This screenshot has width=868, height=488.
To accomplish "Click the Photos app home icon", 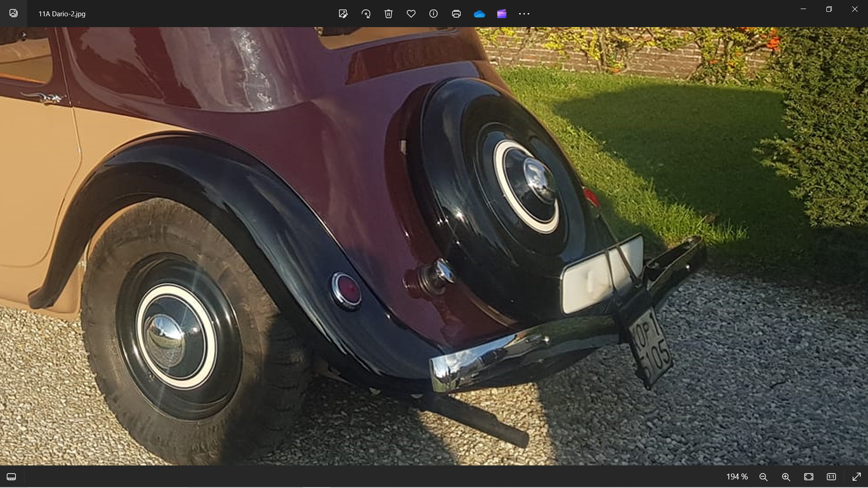I will (14, 13).
